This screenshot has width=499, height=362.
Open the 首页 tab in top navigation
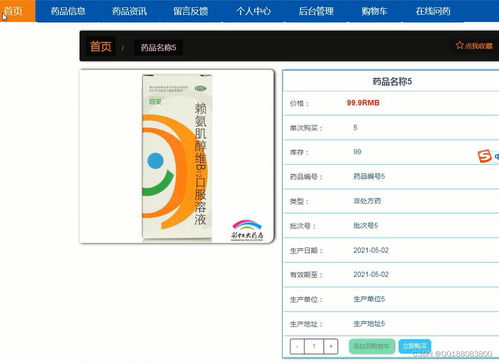click(17, 11)
